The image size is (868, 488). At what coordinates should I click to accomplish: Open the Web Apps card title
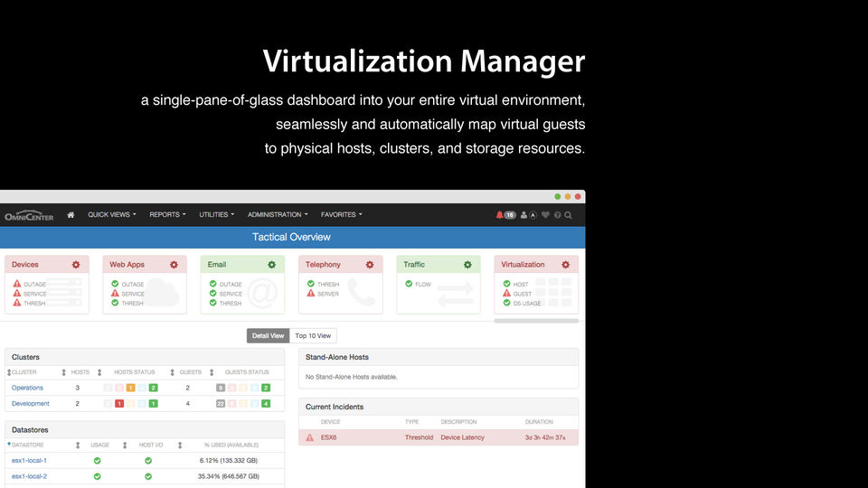tap(127, 265)
